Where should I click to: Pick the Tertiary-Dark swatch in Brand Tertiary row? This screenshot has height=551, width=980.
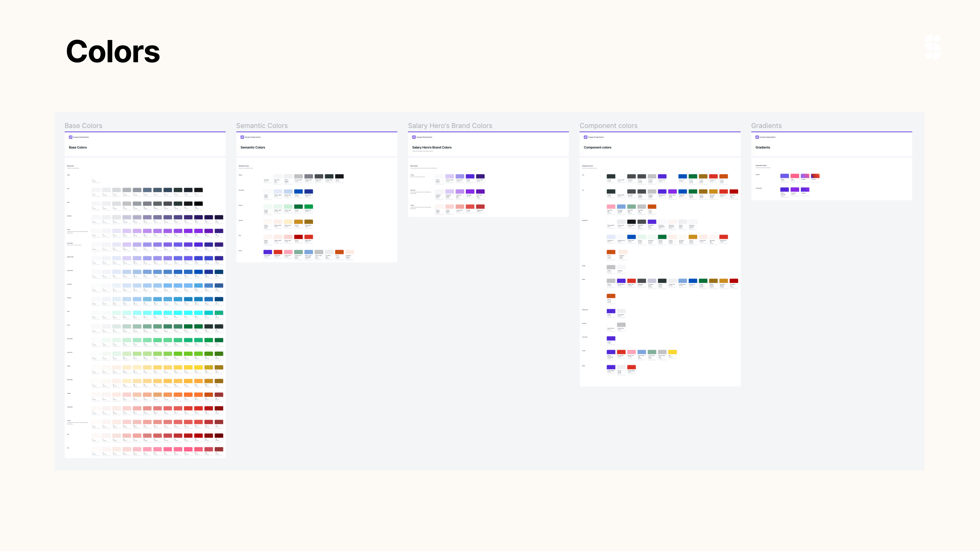(480, 207)
